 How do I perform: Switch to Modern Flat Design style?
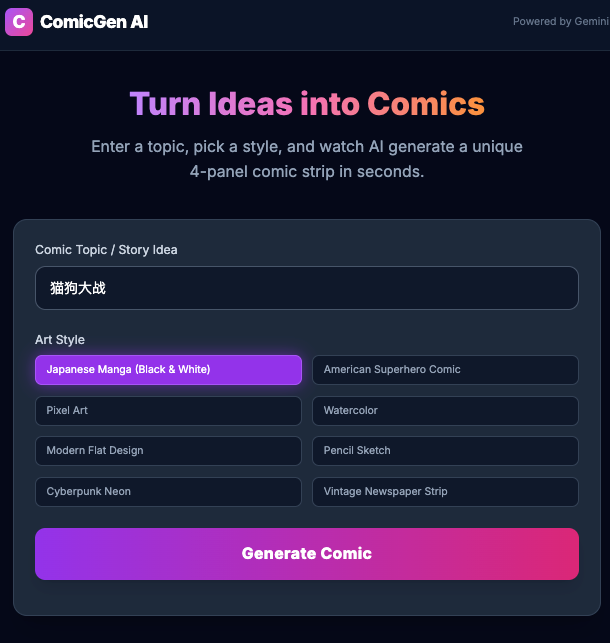[x=168, y=451]
